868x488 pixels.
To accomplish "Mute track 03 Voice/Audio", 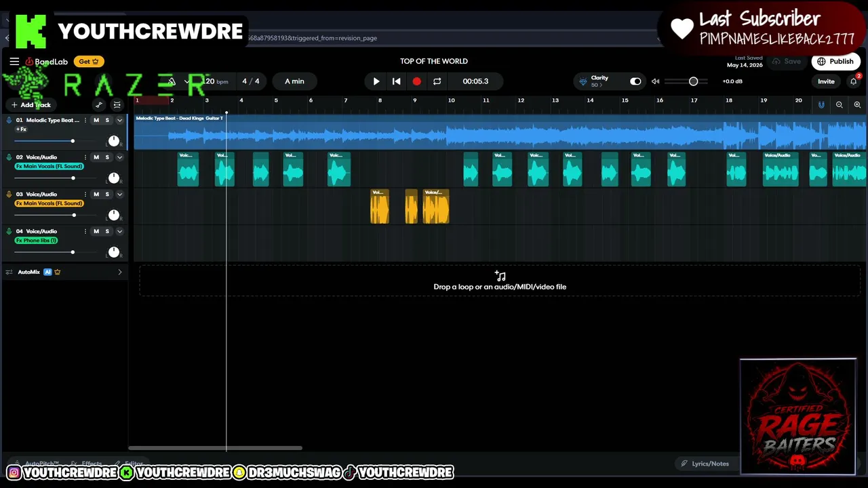I will point(96,195).
